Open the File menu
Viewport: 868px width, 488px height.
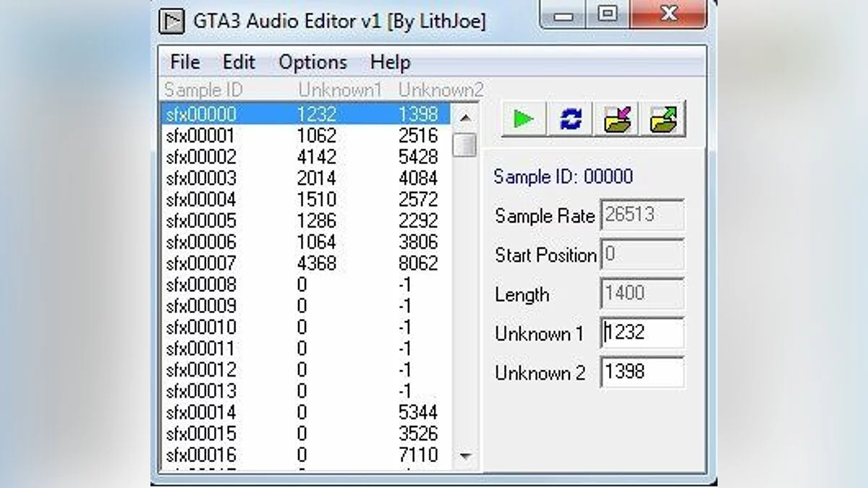click(x=184, y=62)
